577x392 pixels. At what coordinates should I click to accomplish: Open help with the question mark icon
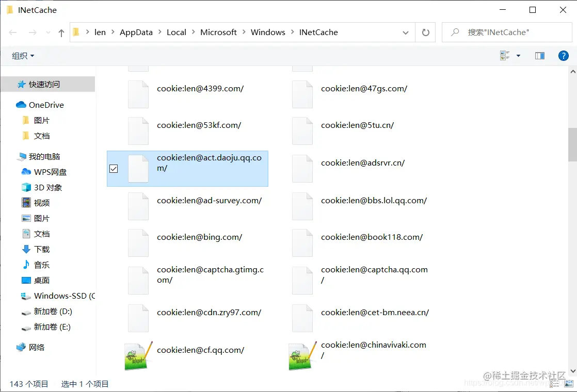[x=563, y=56]
